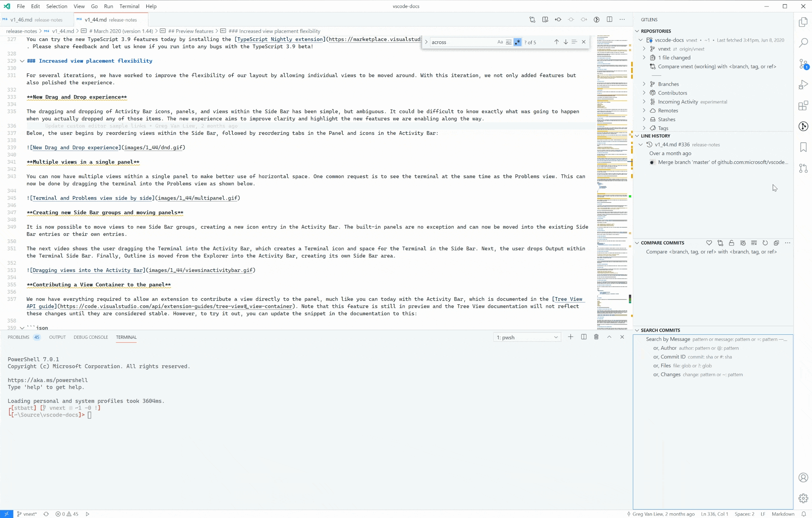This screenshot has height=518, width=812.
Task: Expand the Branches node in Repositories
Action: [644, 84]
